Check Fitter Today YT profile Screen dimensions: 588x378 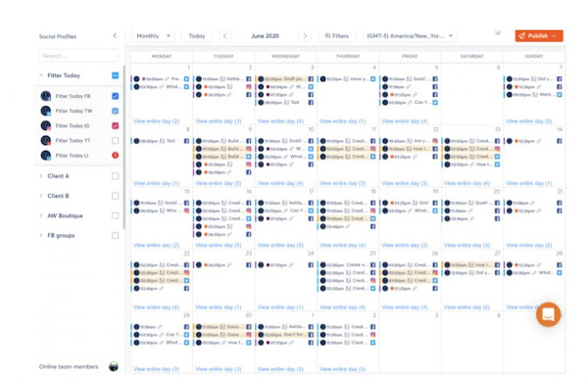115,140
